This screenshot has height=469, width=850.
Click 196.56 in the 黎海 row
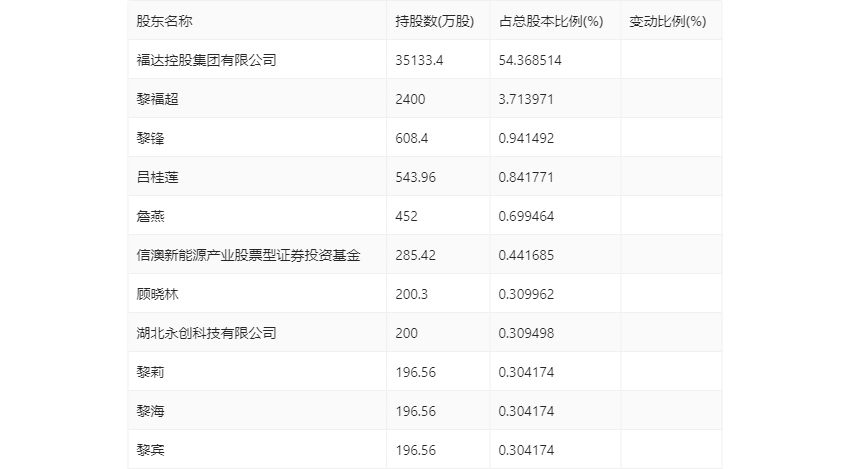[x=415, y=412]
